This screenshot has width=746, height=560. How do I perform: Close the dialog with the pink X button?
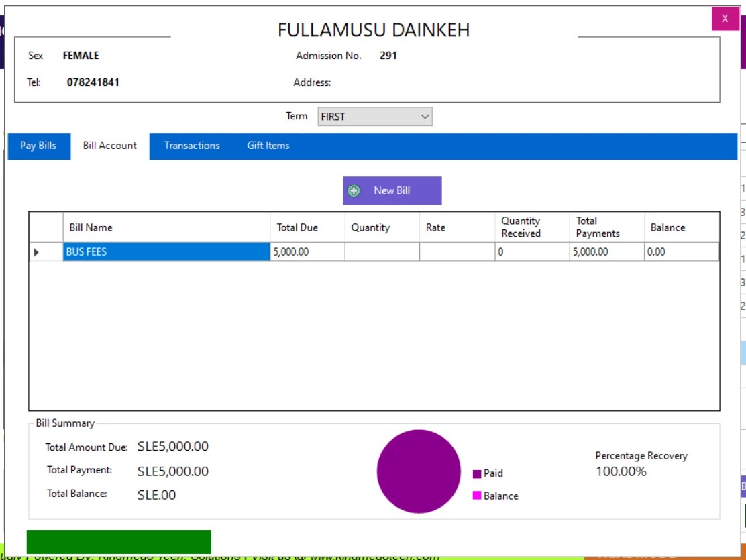pyautogui.click(x=725, y=19)
